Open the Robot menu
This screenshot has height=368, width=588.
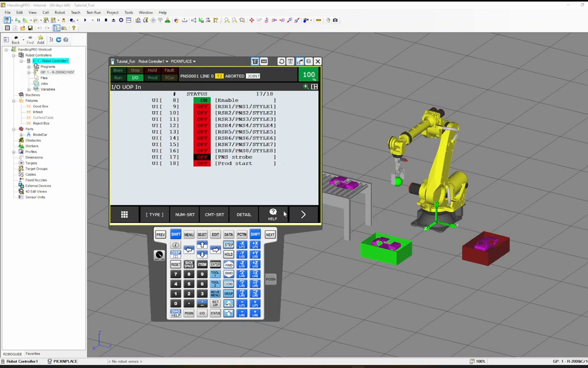click(60, 13)
